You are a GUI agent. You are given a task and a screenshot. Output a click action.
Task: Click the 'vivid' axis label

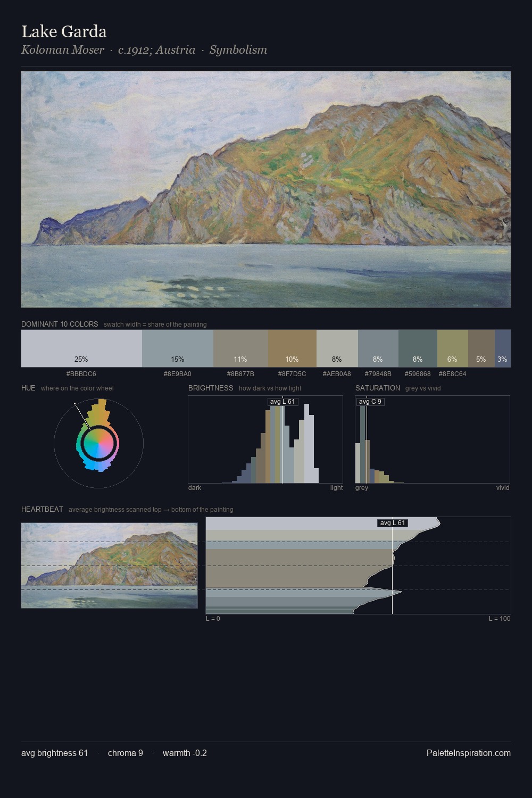[x=503, y=488]
